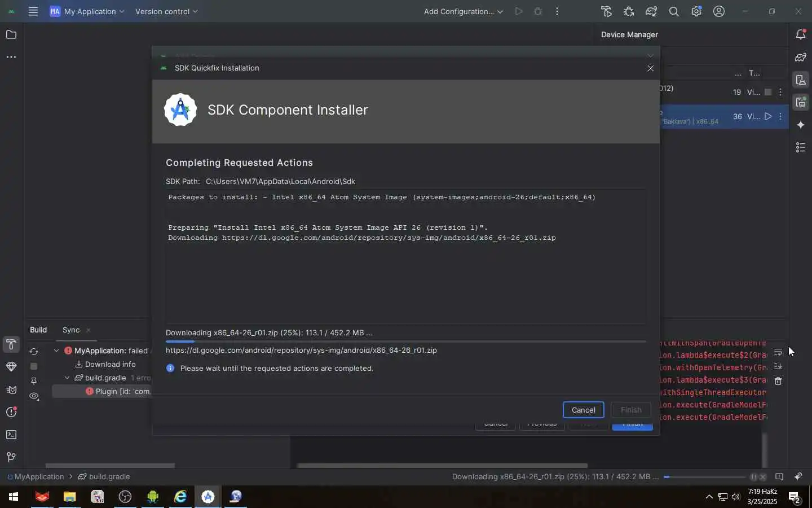Pause the background download in status bar

pos(753,477)
